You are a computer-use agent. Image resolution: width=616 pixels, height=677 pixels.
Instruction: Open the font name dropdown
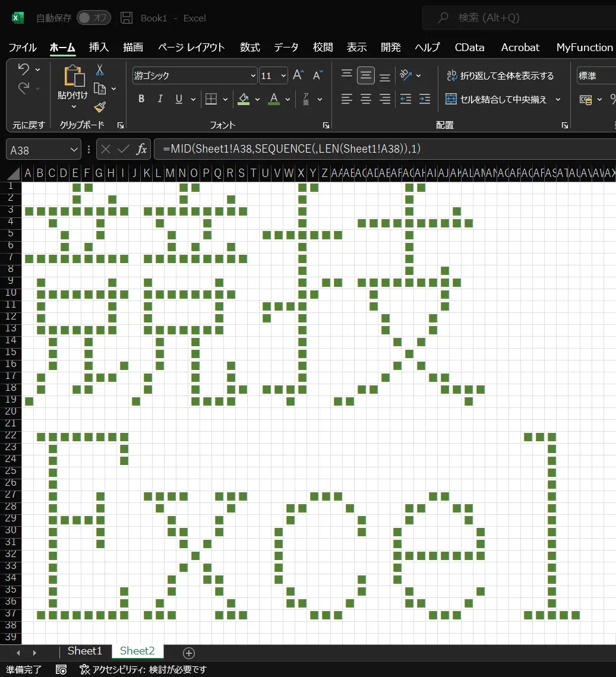click(x=253, y=76)
